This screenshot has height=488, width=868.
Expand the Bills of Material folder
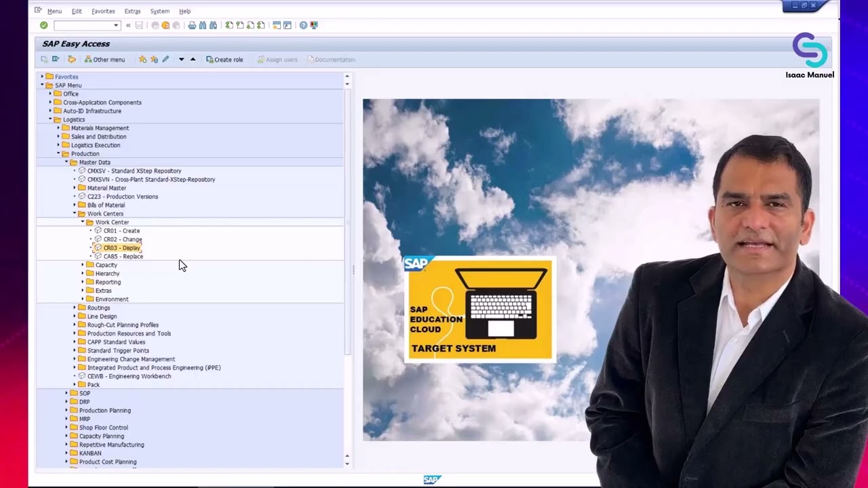click(75, 205)
